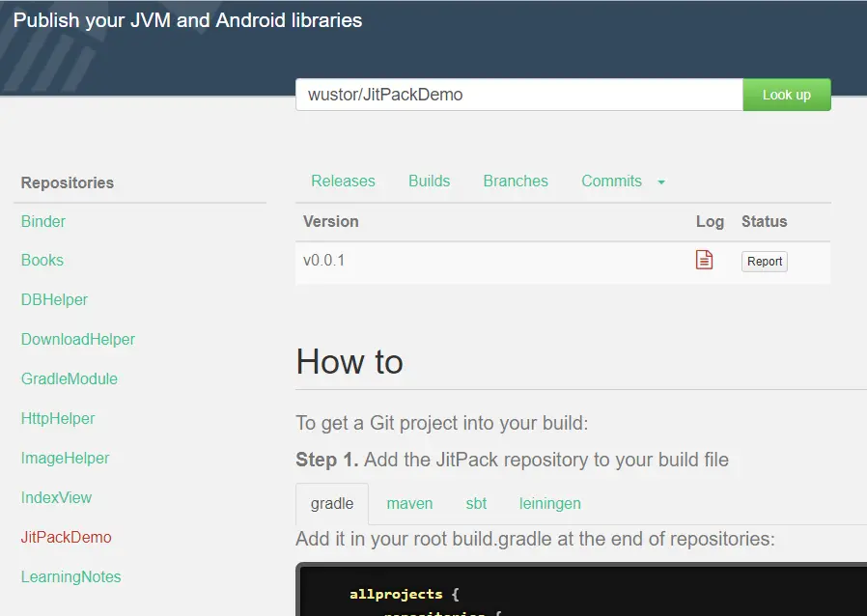Open the v0.0.1 build log icon

704,260
